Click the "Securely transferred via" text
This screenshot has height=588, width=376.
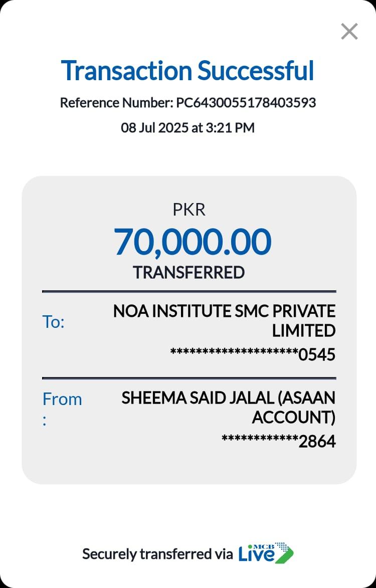[157, 554]
